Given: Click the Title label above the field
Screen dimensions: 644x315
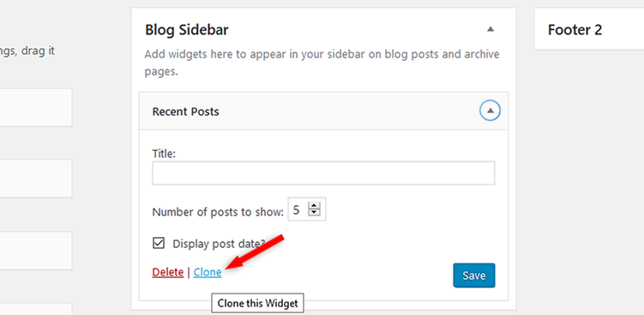Looking at the screenshot, I should (x=164, y=154).
